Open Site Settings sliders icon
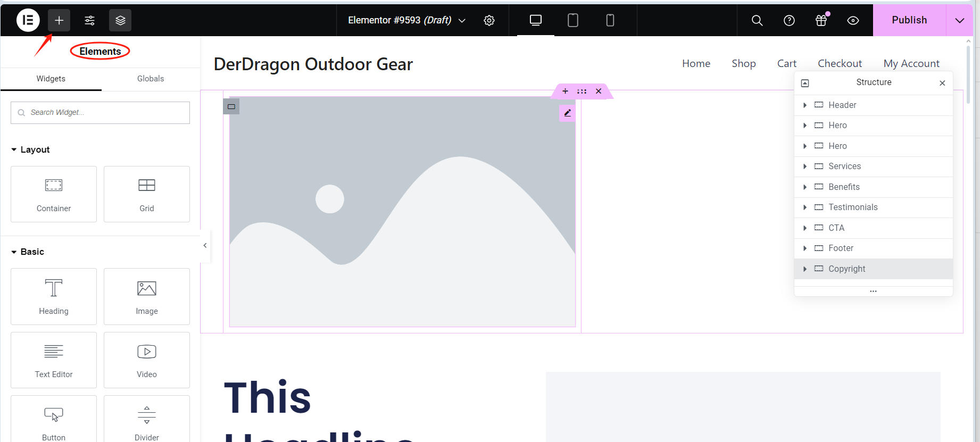The image size is (980, 442). pos(90,20)
